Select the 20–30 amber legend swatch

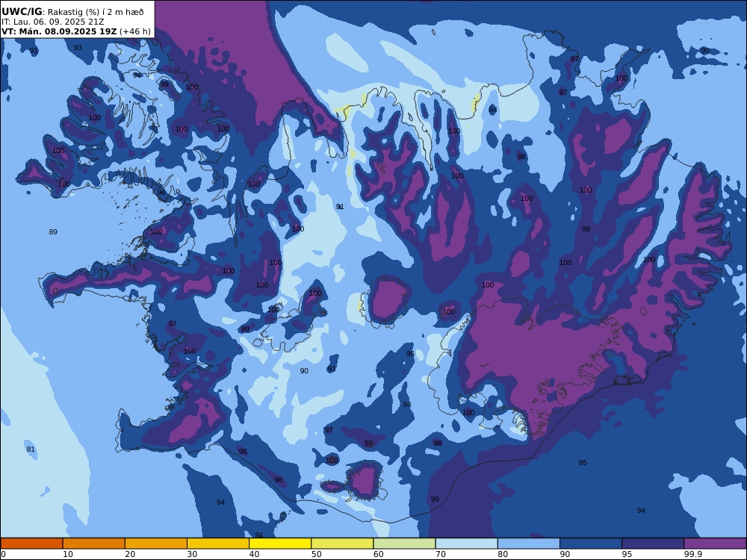[156, 544]
